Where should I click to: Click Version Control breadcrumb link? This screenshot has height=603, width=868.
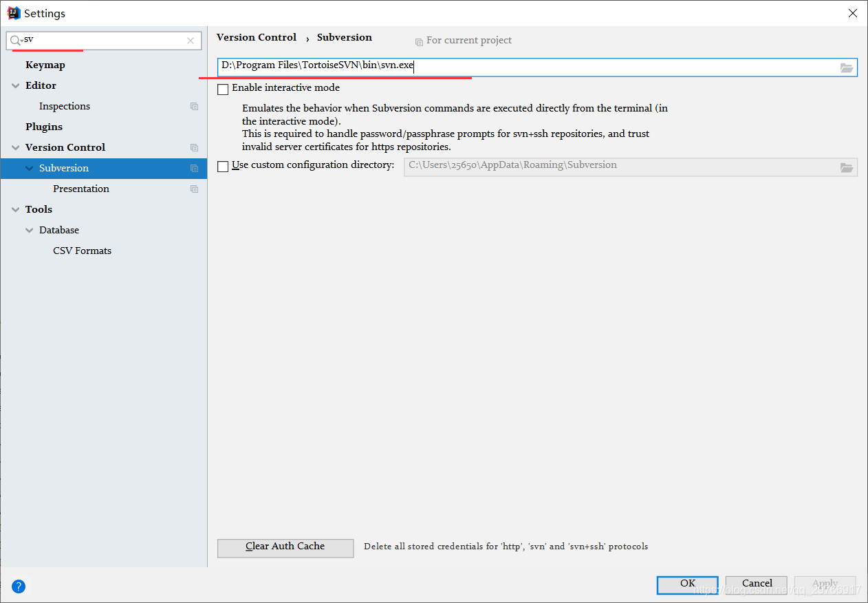[257, 37]
